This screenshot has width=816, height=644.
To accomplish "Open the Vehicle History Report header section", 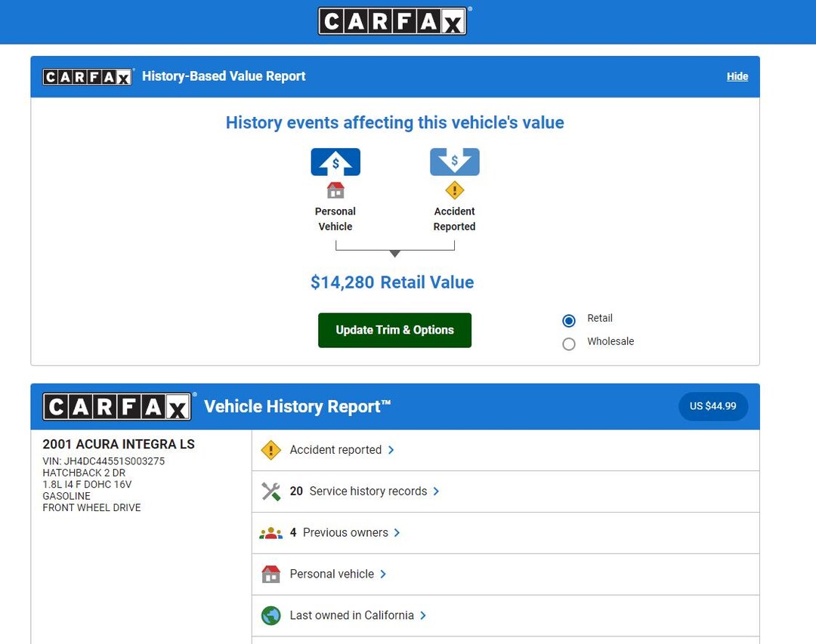I will [x=296, y=406].
